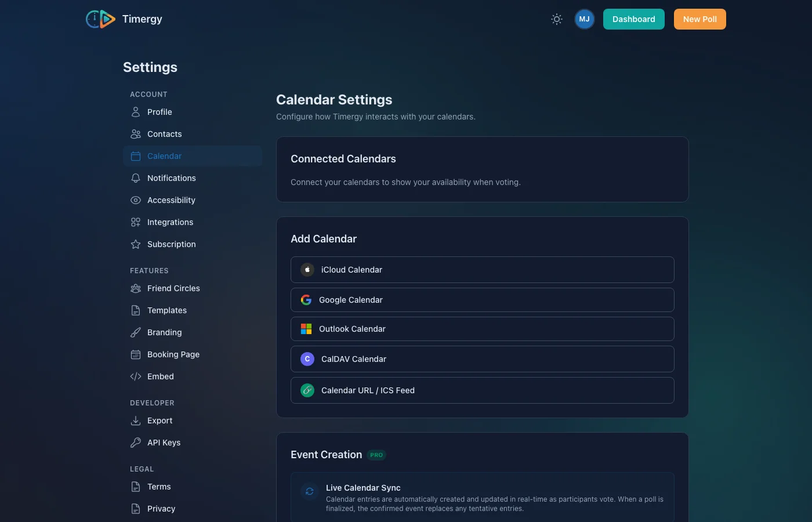Open Booking Page settings
Viewport: 812px width, 522px height.
(193, 354)
